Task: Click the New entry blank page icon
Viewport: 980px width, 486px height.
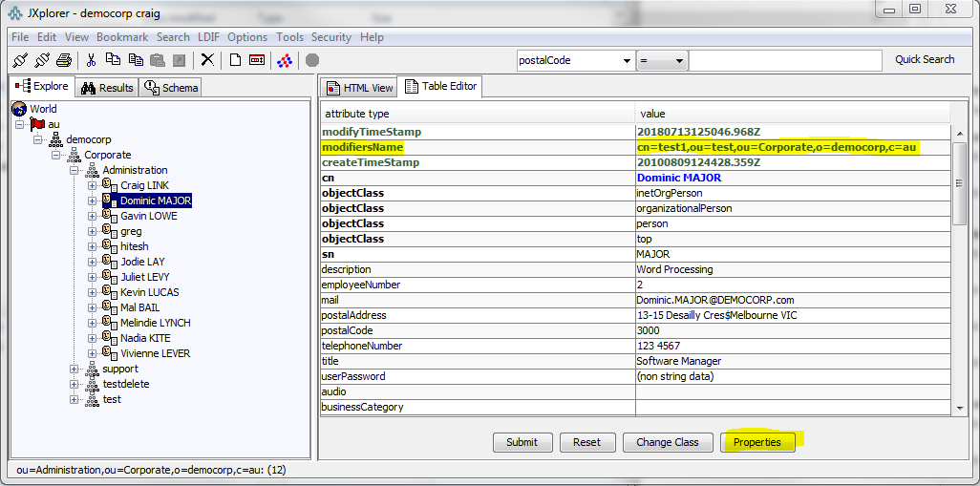Action: (x=235, y=60)
